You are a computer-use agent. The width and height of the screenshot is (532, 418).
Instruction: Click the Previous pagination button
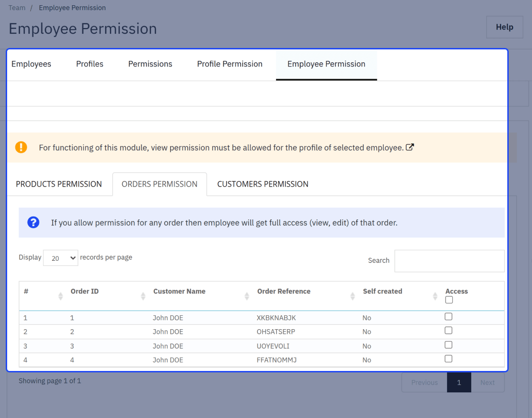pyautogui.click(x=425, y=382)
